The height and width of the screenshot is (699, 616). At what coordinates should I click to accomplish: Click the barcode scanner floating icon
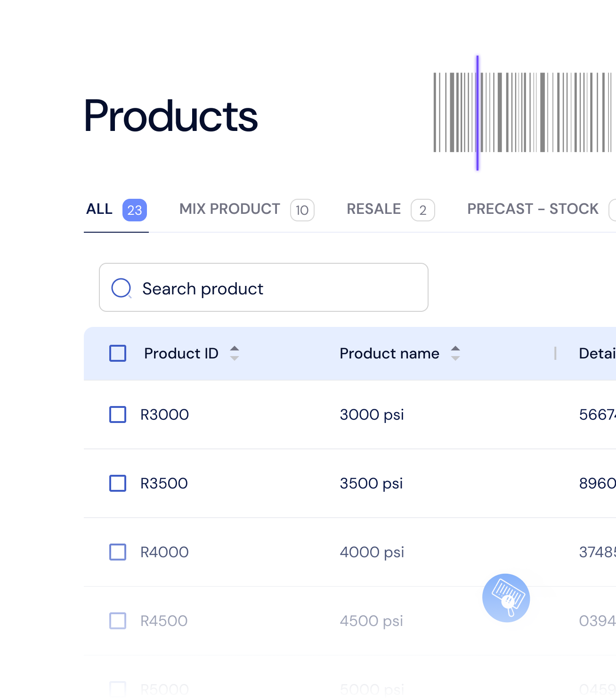point(506,598)
